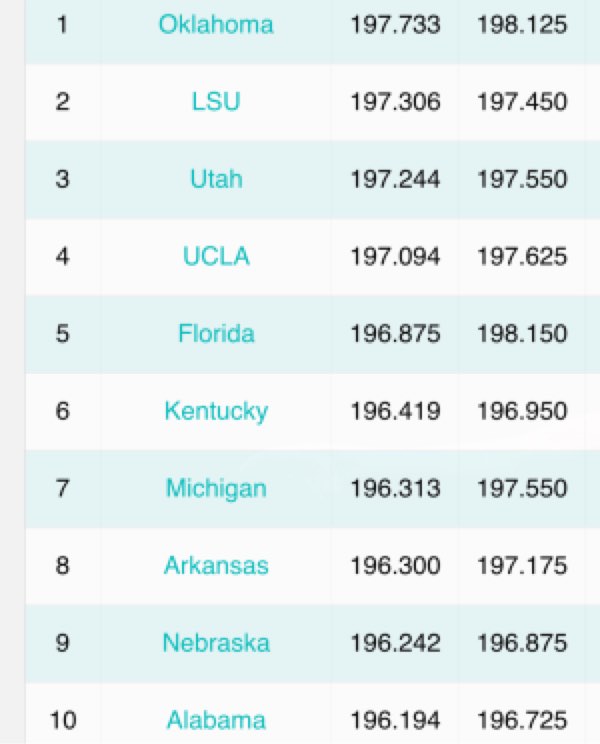Open the LSU team link
Screen dimensions: 600x744
(x=216, y=101)
